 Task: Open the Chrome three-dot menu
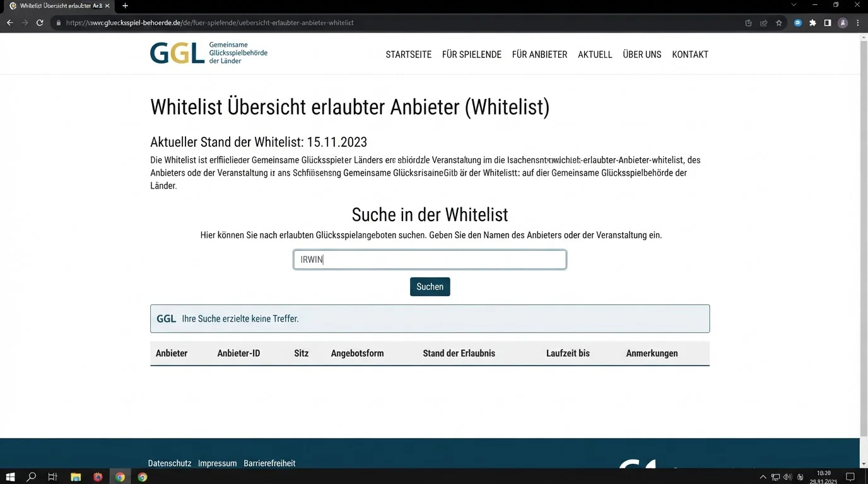click(858, 23)
